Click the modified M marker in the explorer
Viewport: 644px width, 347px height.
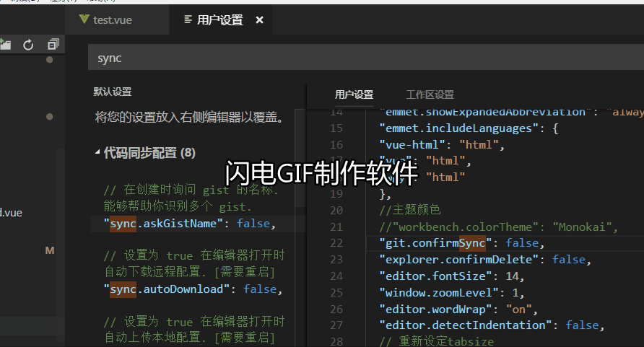pyautogui.click(x=50, y=250)
